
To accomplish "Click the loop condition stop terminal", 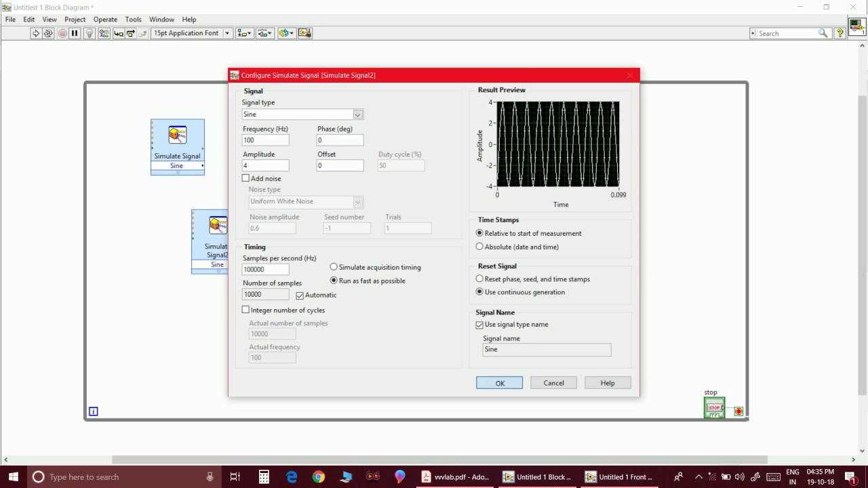I will tap(738, 411).
